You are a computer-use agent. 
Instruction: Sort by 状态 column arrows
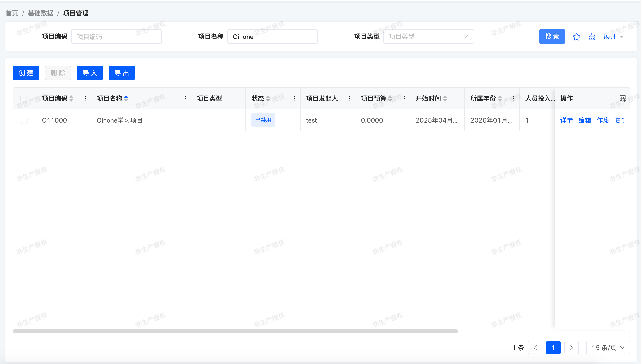pyautogui.click(x=268, y=98)
